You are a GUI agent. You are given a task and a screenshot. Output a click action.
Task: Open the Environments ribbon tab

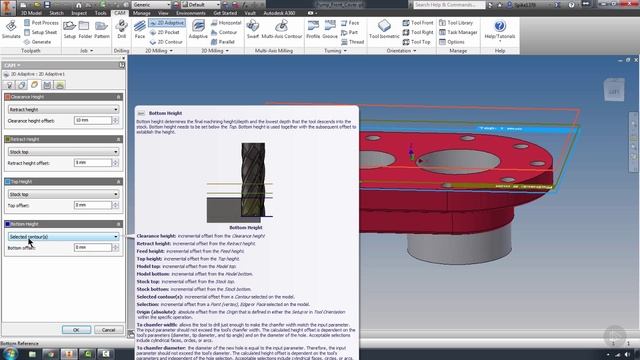click(x=191, y=13)
